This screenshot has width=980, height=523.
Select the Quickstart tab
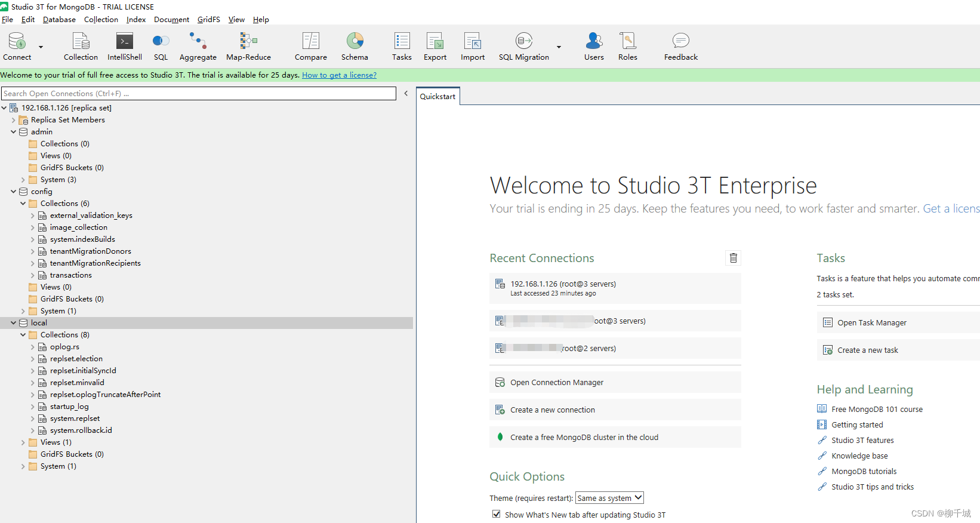pos(437,96)
